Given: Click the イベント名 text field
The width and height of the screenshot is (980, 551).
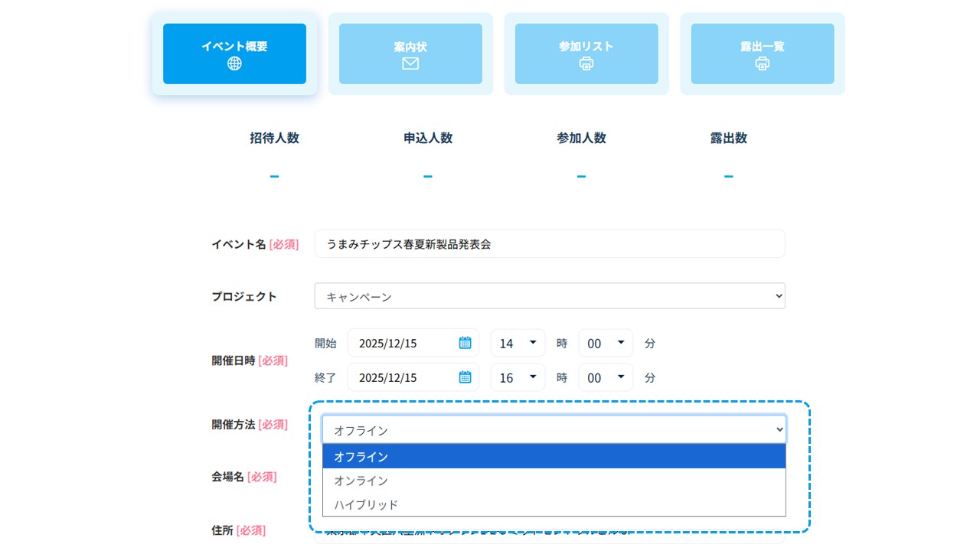Looking at the screenshot, I should pyautogui.click(x=549, y=244).
